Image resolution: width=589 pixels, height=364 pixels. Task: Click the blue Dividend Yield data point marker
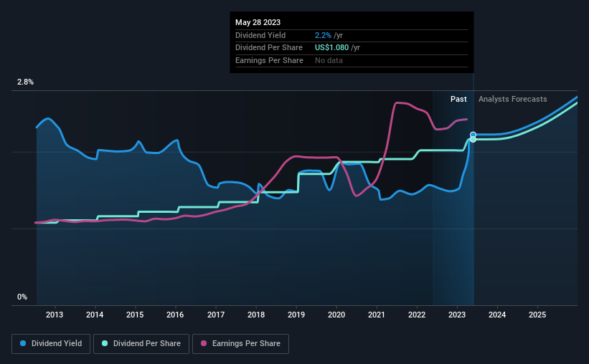(473, 135)
